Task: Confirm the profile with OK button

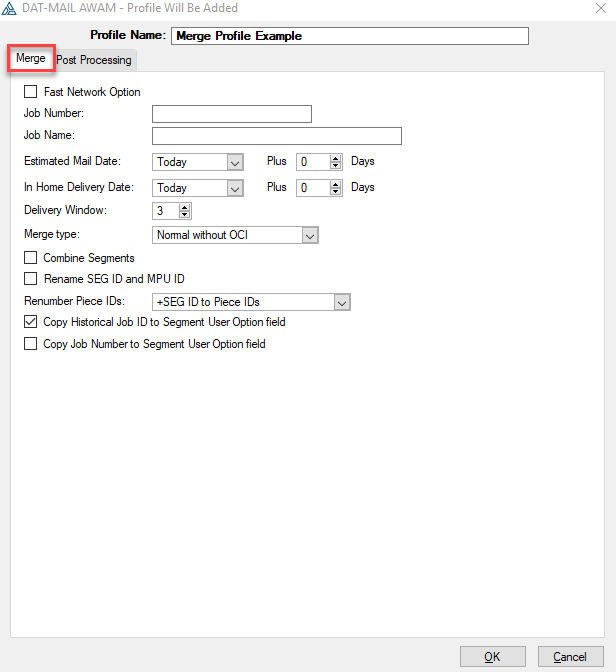Action: coord(493,657)
